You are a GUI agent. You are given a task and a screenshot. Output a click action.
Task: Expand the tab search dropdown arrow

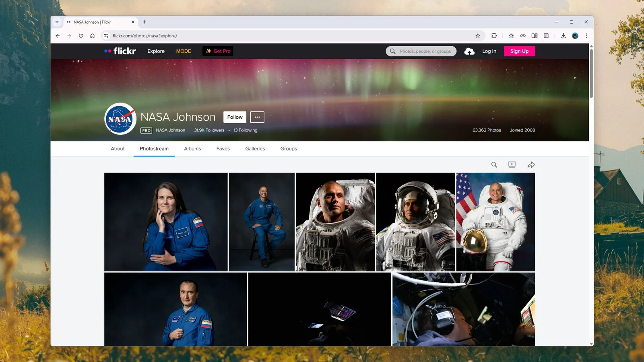(57, 22)
